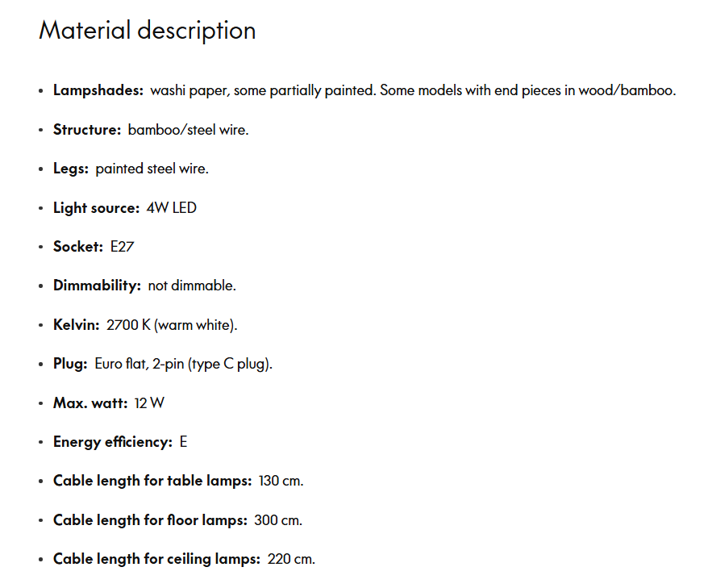Screen dimensions: 708x588
Task: Click "Cable length for floor lamps:" label
Action: coord(150,520)
